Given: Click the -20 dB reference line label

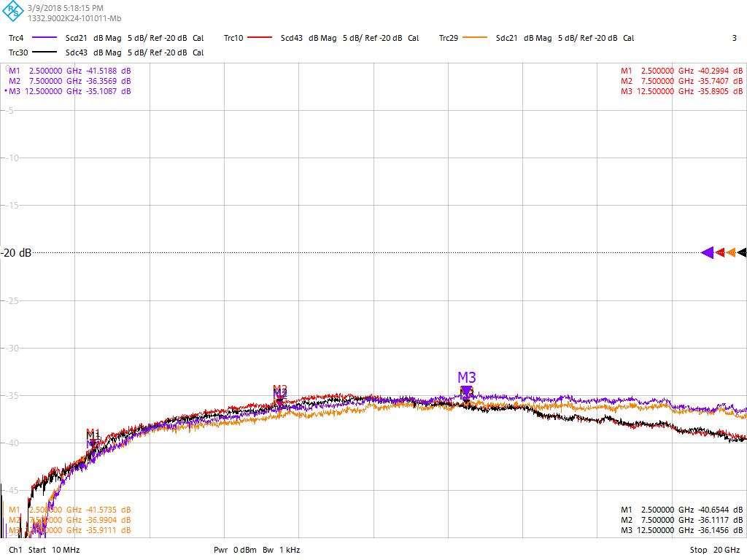Looking at the screenshot, I should (16, 253).
